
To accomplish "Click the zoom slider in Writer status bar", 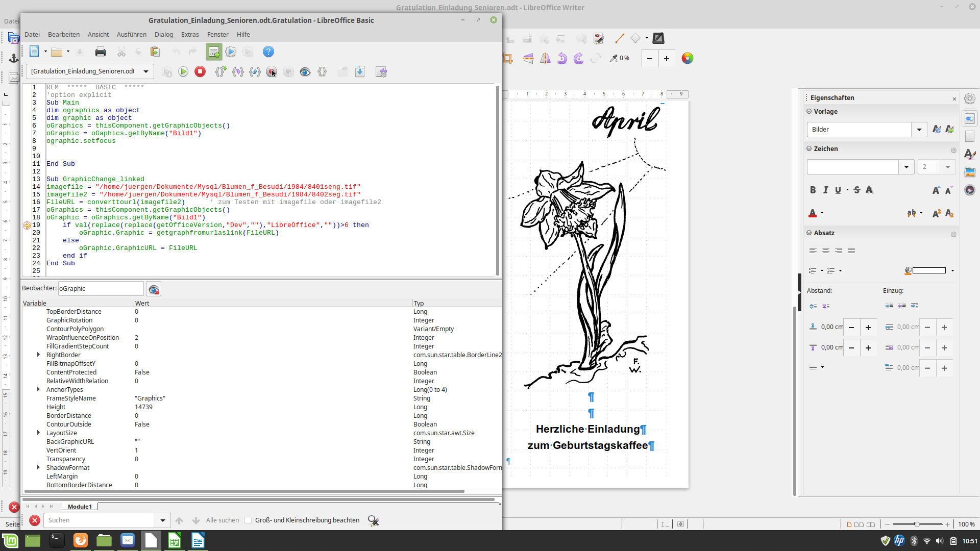I will coord(917,524).
